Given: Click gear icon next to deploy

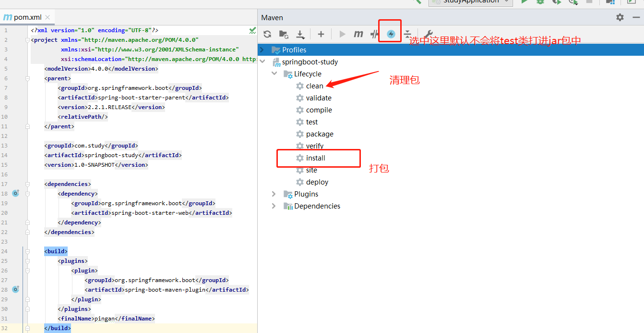Looking at the screenshot, I should [300, 182].
